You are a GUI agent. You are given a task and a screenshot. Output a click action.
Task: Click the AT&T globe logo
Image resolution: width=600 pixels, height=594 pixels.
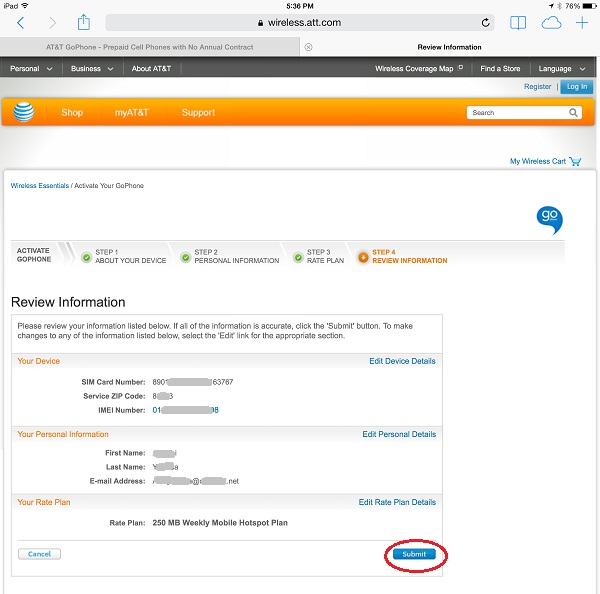point(24,112)
